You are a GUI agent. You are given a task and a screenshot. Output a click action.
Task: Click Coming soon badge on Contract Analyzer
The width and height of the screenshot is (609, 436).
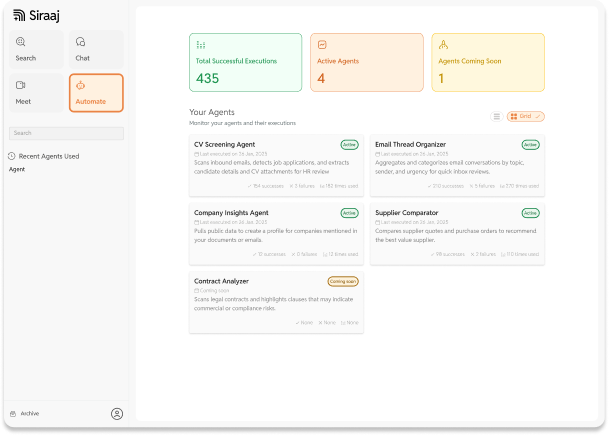pyautogui.click(x=343, y=281)
